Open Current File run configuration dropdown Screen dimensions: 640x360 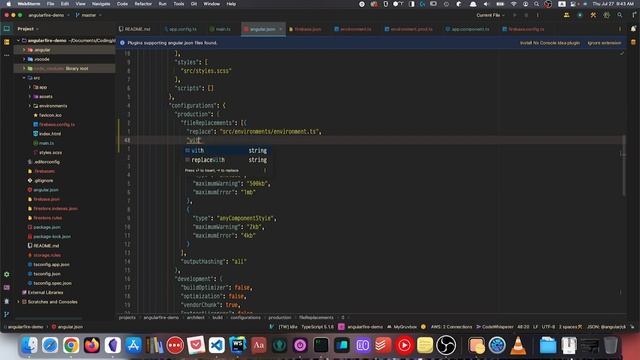[490, 15]
